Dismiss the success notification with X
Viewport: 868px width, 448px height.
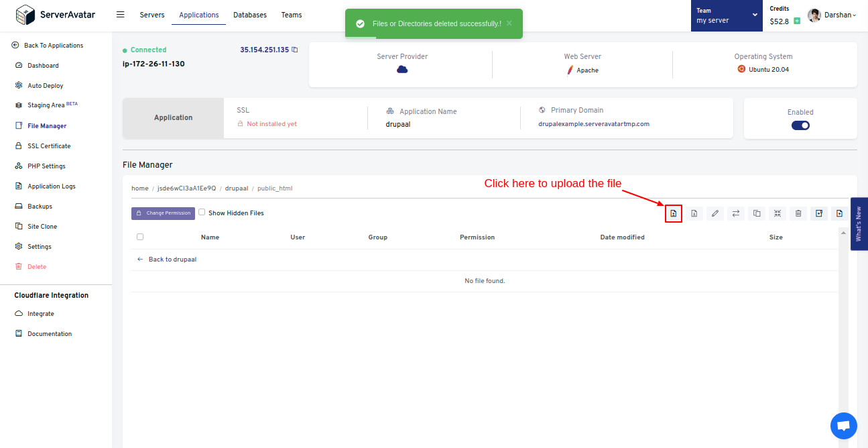509,23
